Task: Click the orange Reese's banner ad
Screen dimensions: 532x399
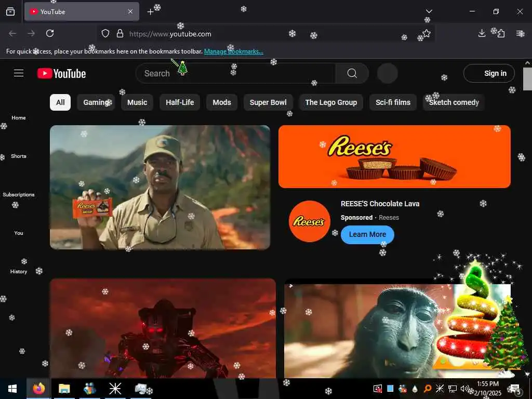Action: (395, 156)
